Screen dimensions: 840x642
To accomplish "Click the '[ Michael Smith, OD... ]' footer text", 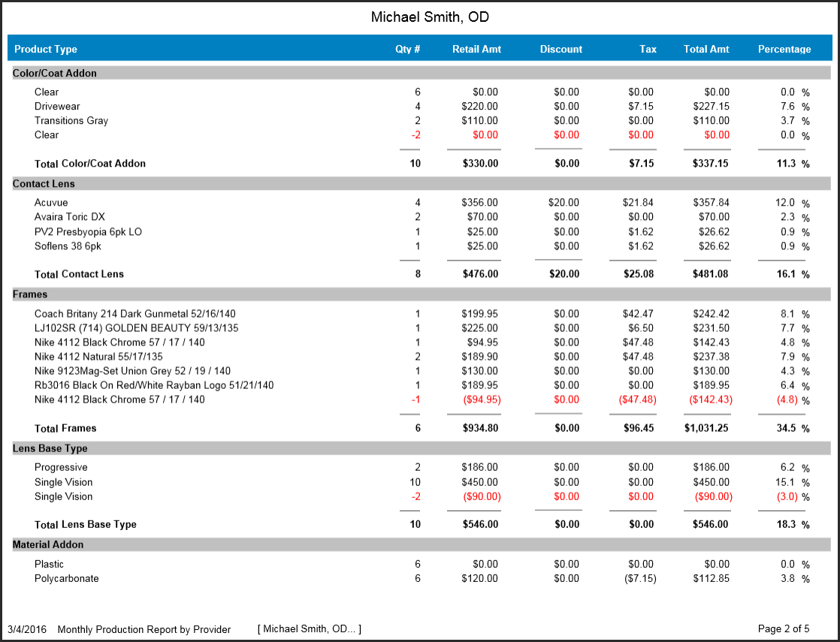I will (x=309, y=630).
